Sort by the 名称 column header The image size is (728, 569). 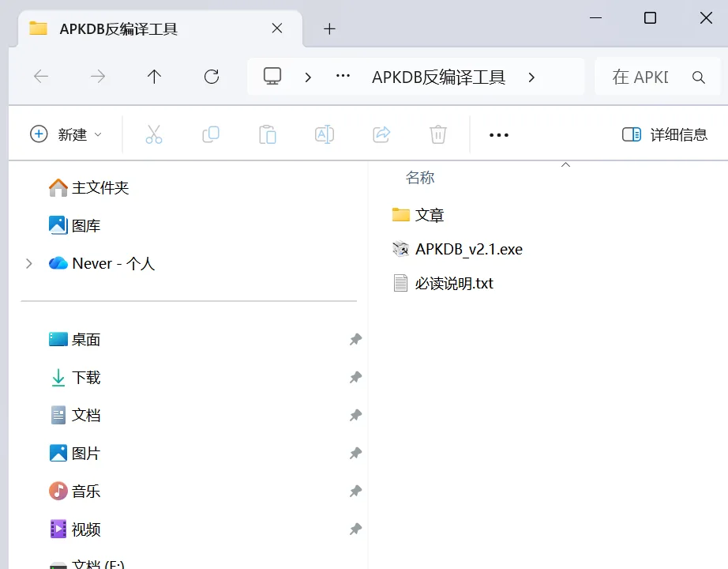point(420,178)
